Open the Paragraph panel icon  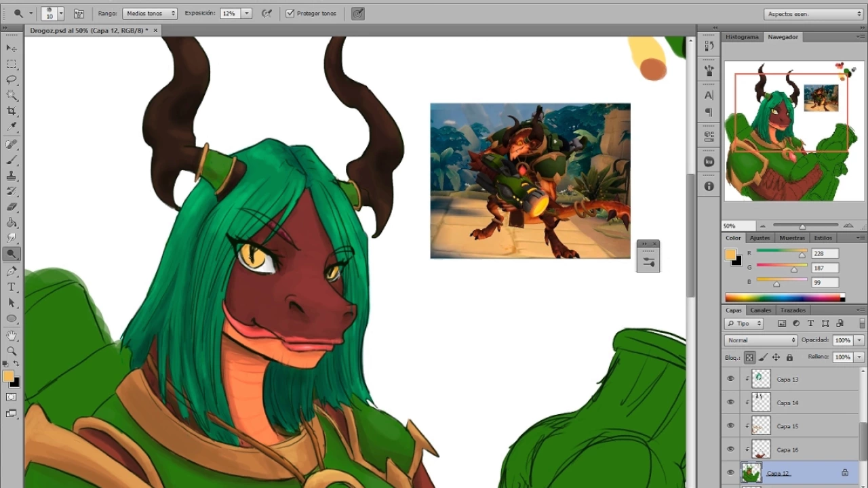[709, 112]
